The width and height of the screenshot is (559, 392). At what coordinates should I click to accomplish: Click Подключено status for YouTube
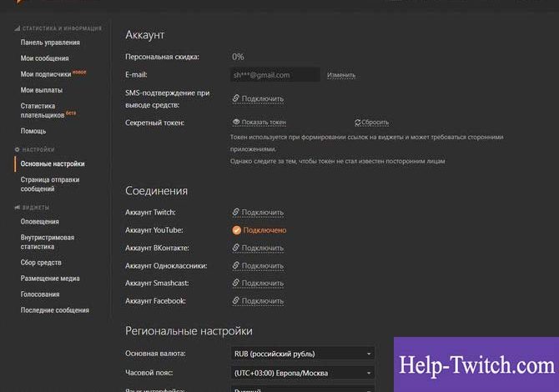[264, 230]
